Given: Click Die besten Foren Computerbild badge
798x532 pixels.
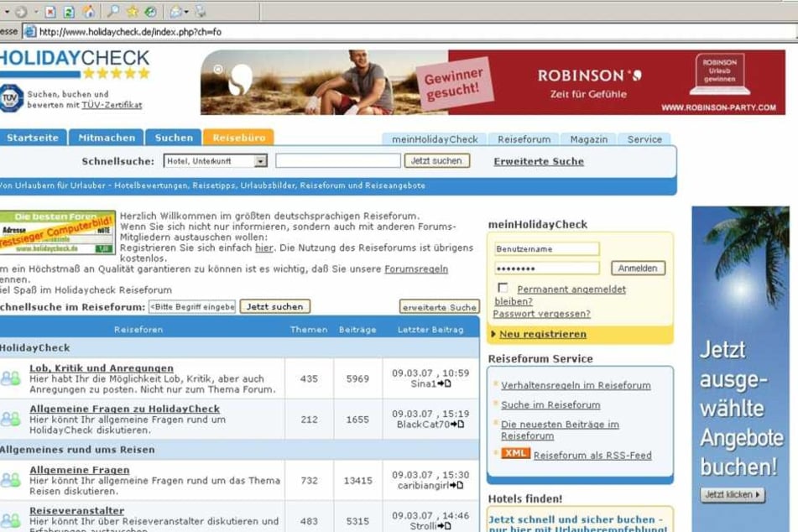Looking at the screenshot, I should coord(57,232).
